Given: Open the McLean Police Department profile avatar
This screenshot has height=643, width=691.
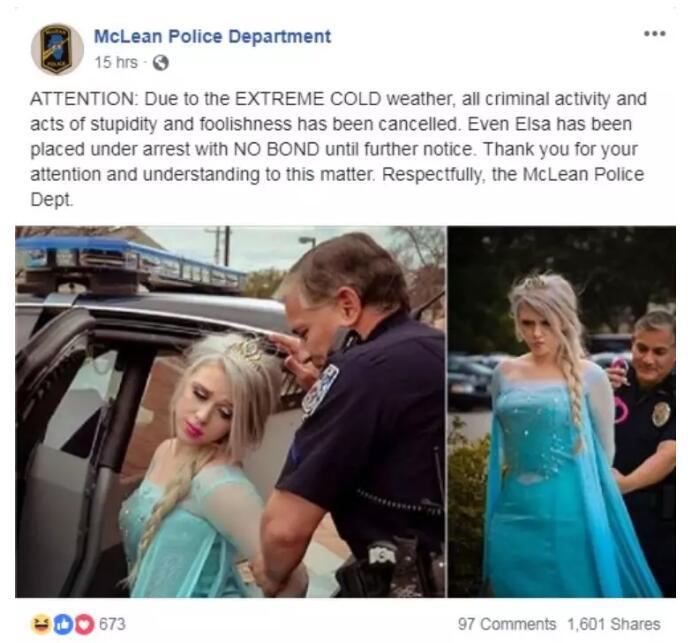Looking at the screenshot, I should tap(57, 49).
